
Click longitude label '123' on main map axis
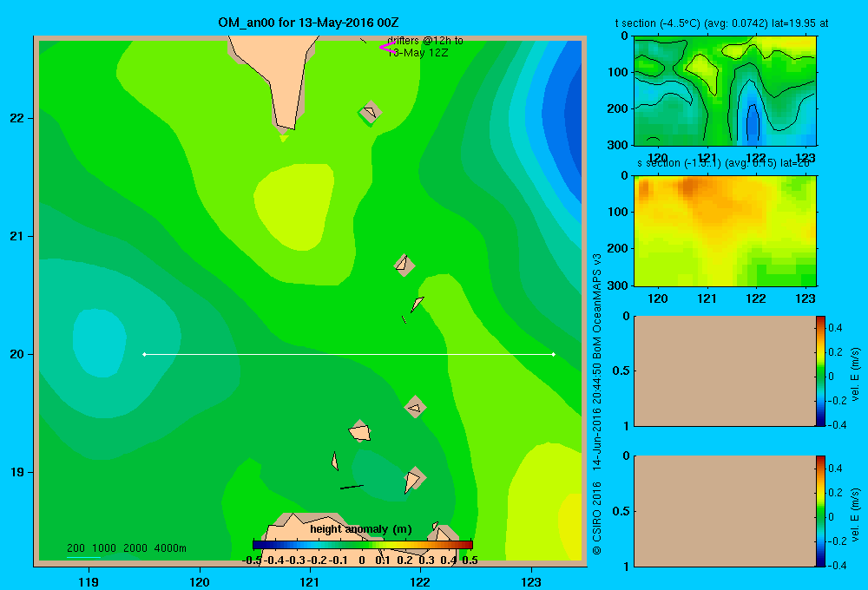click(x=531, y=582)
